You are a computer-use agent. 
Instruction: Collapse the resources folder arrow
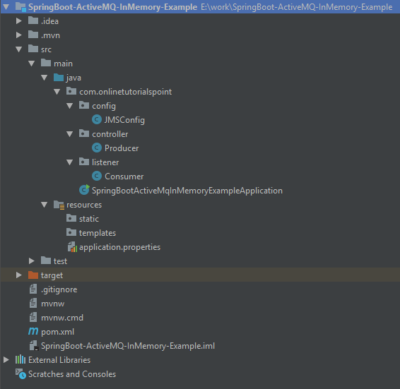point(44,205)
